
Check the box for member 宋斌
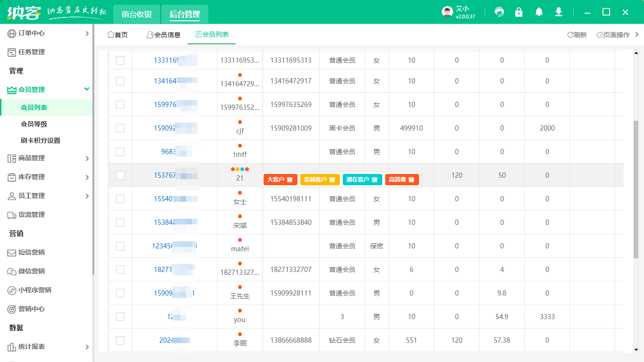point(120,222)
